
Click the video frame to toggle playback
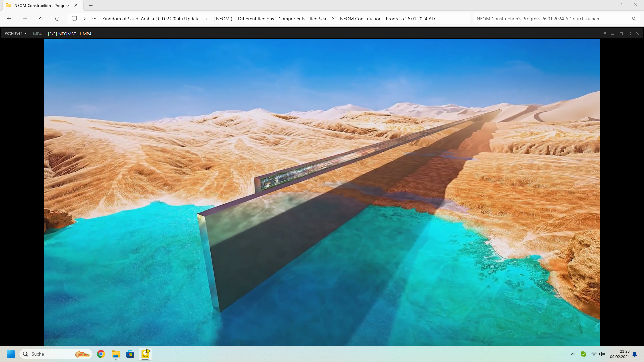322,192
